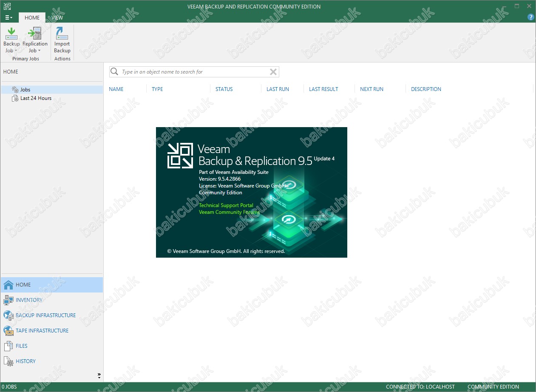
Task: Click the Tape Infrastructure cassette icon
Action: [x=9, y=331]
